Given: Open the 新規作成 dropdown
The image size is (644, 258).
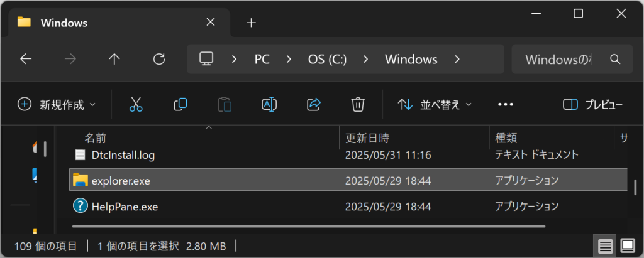Looking at the screenshot, I should (57, 105).
